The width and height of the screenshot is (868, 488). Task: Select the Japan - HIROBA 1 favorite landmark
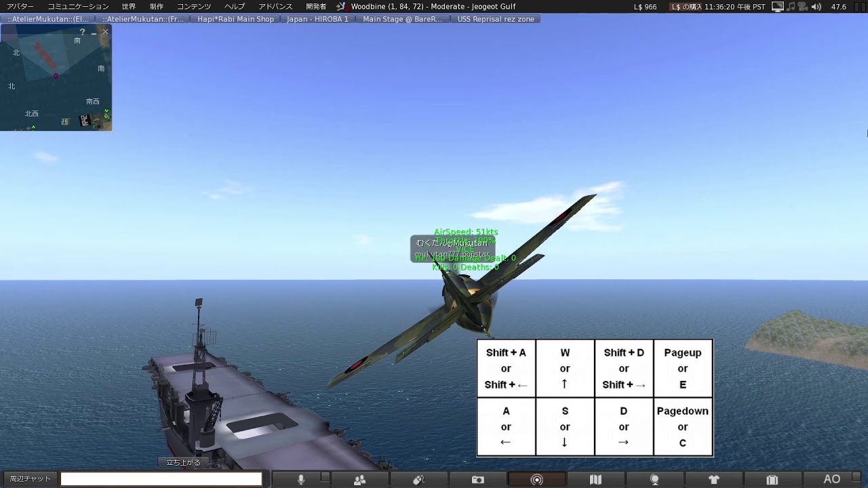click(x=317, y=19)
